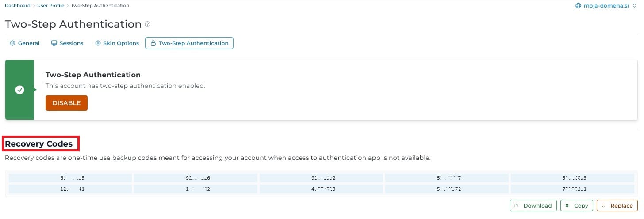Expand the moja-domena.si domain selector chevron
The image size is (644, 219).
click(635, 6)
